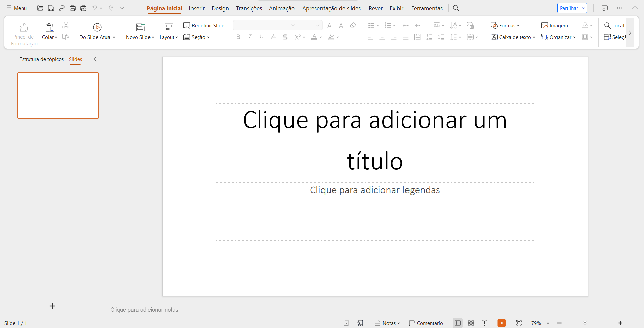This screenshot has height=328, width=644.
Task: Collapse the slide panel with left chevron
Action: click(95, 59)
